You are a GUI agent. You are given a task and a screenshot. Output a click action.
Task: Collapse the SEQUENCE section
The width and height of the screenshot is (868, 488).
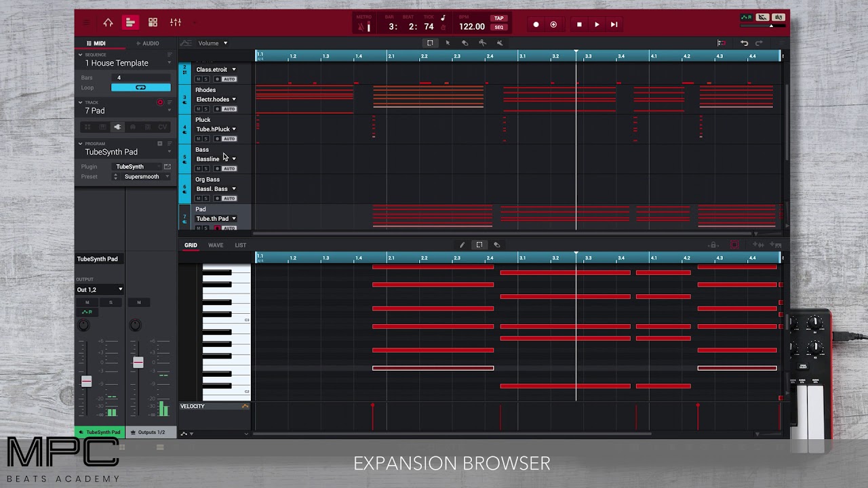tap(80, 54)
